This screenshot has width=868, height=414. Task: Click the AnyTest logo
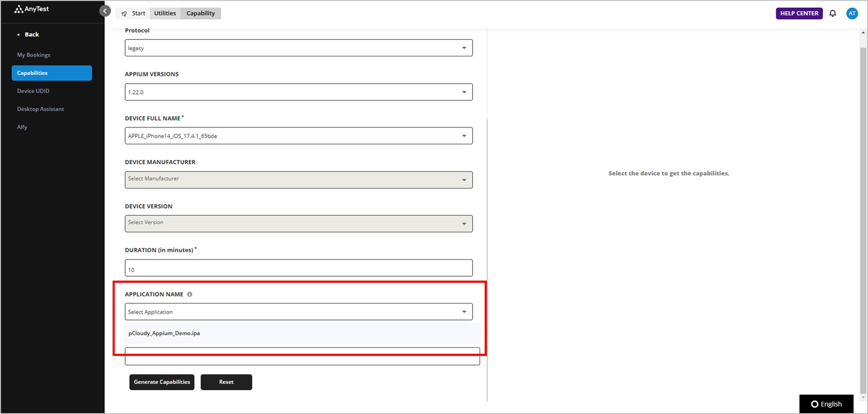click(x=32, y=9)
